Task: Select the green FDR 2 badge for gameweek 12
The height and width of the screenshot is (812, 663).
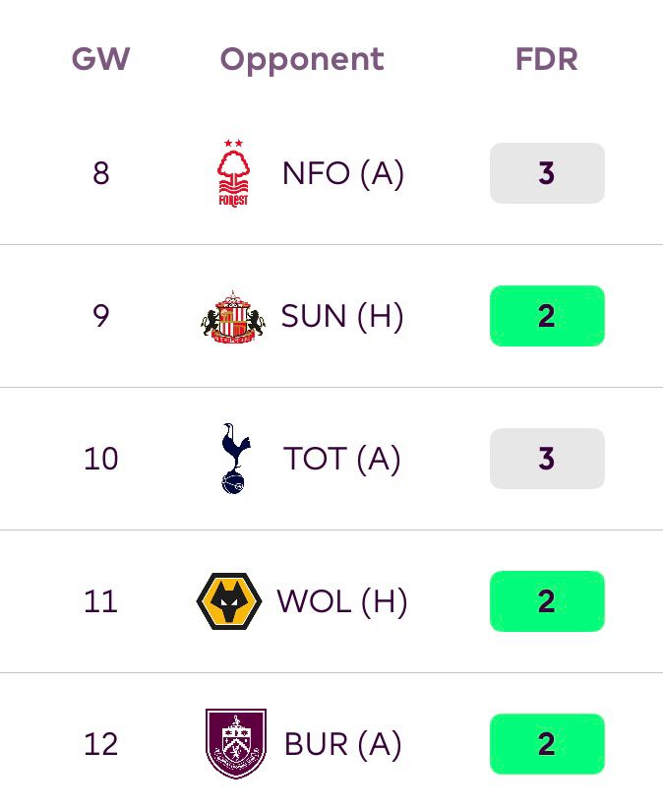Action: pyautogui.click(x=547, y=744)
